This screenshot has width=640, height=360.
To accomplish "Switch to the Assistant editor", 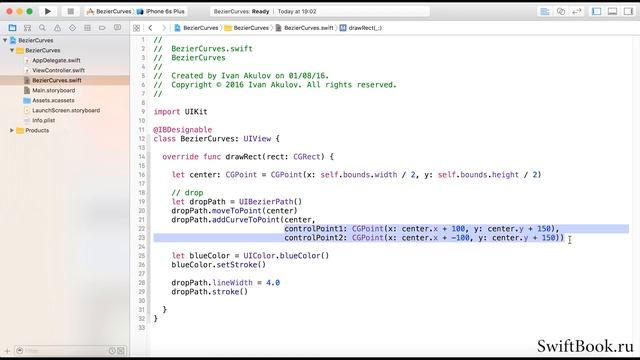I will coord(561,11).
